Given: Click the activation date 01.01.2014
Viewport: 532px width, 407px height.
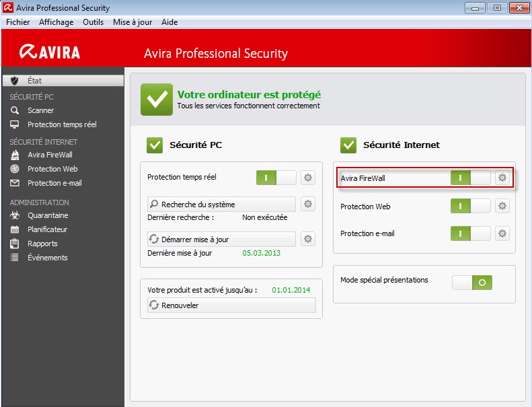Looking at the screenshot, I should (291, 290).
